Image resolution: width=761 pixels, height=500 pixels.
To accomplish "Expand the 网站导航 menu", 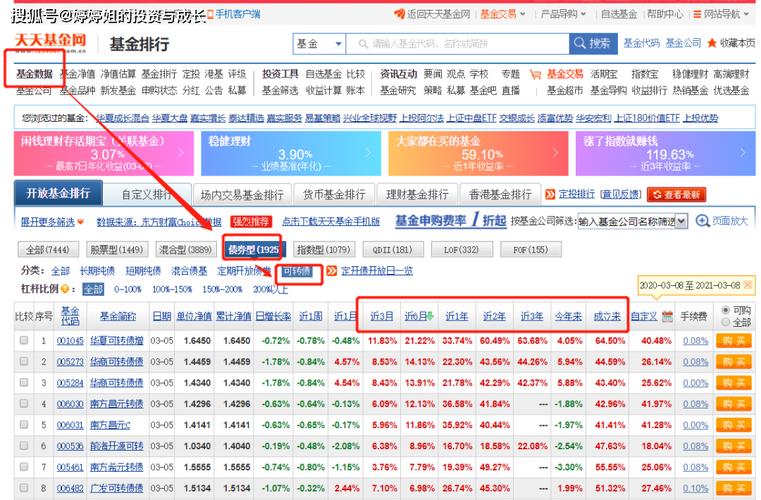I will [723, 14].
